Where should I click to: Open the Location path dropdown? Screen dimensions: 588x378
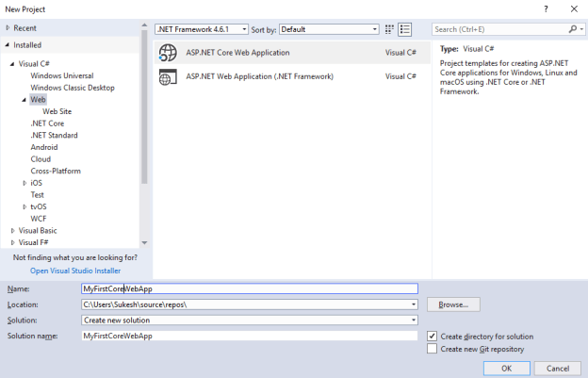[414, 304]
